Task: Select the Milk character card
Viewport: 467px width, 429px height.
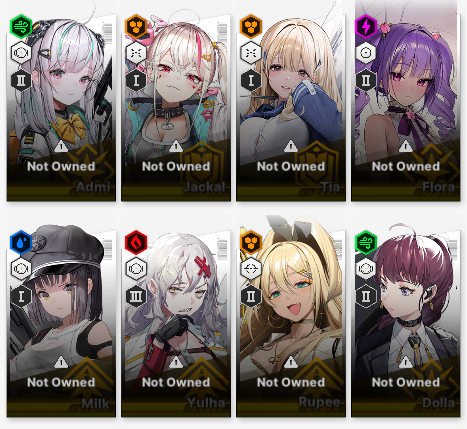Action: (x=61, y=323)
